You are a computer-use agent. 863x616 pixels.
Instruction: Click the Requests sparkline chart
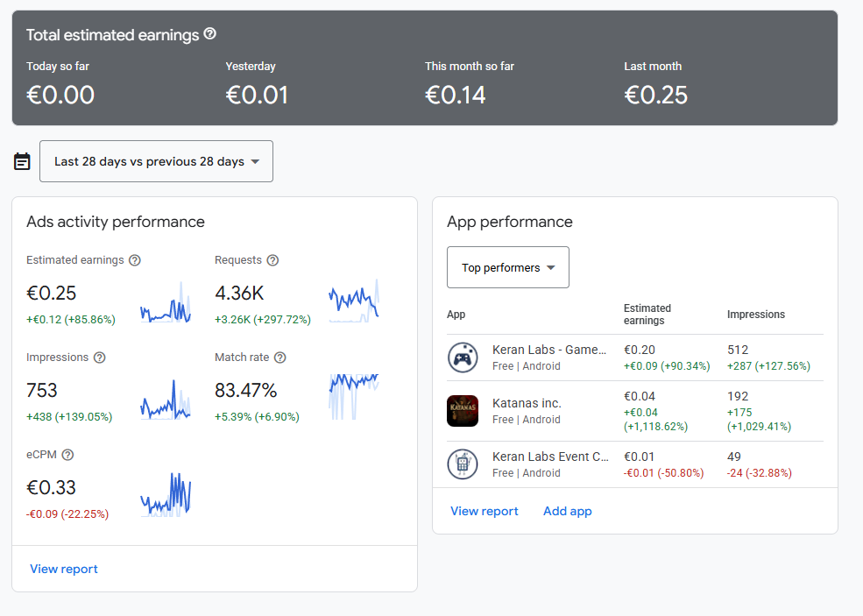354,301
